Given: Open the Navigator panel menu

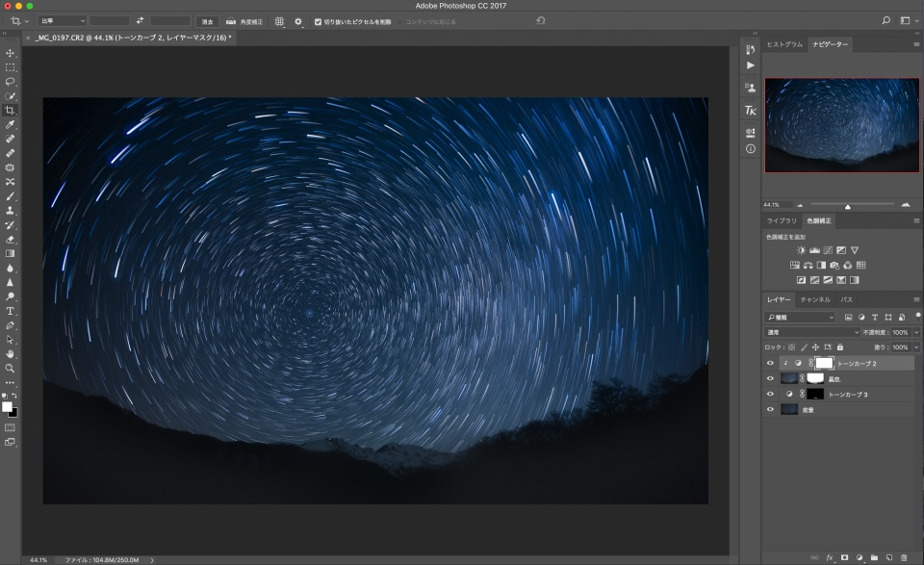Looking at the screenshot, I should pos(916,44).
